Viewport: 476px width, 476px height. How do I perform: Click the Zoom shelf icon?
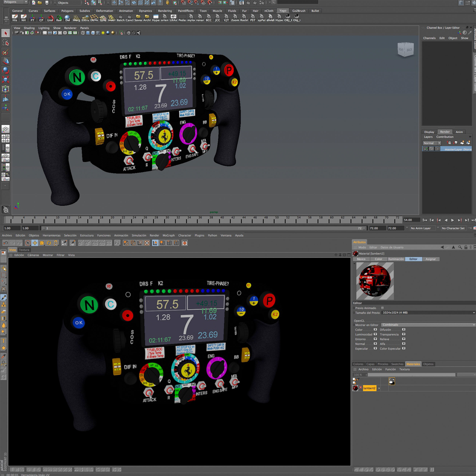[235, 18]
